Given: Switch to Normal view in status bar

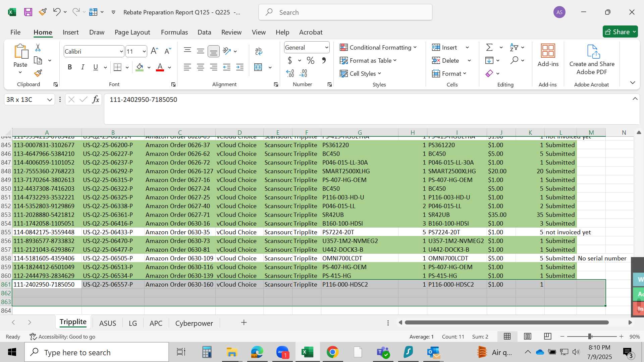Looking at the screenshot, I should [x=507, y=336].
